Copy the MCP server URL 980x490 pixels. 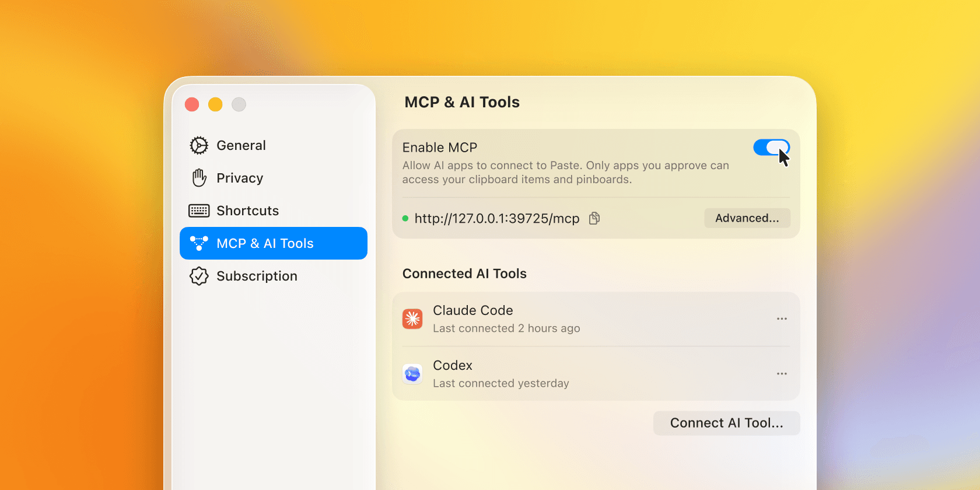[x=594, y=218]
